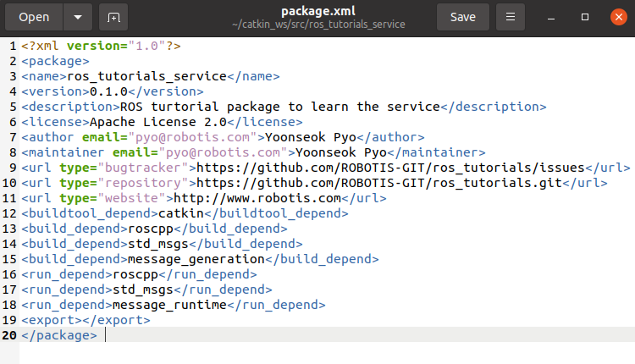Click the "repository" type attribute value

coord(143,183)
